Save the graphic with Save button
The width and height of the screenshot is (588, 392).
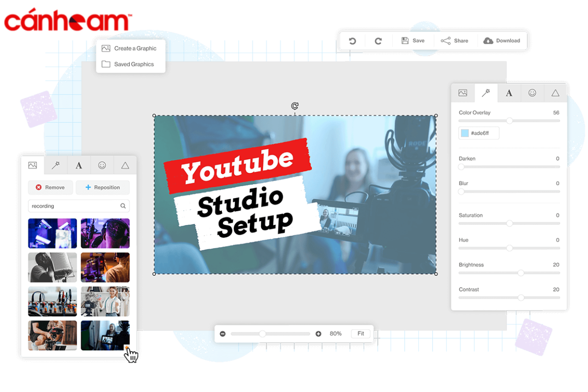coord(413,41)
